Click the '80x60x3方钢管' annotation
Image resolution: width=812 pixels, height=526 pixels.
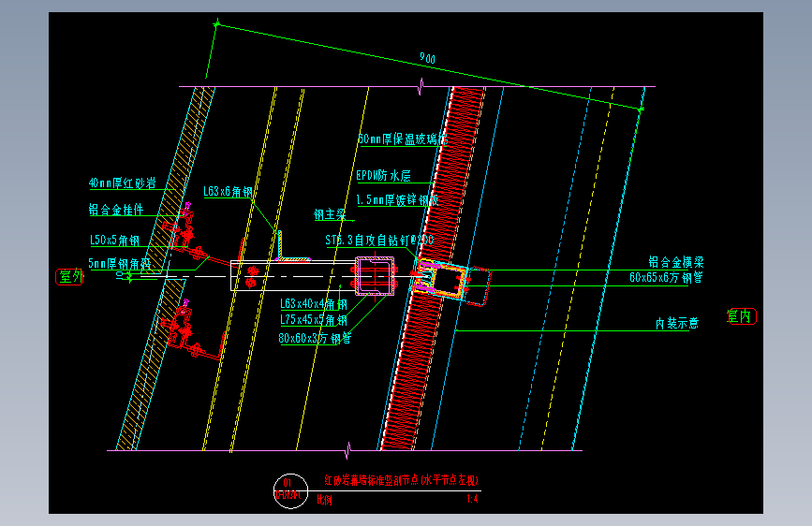(315, 338)
